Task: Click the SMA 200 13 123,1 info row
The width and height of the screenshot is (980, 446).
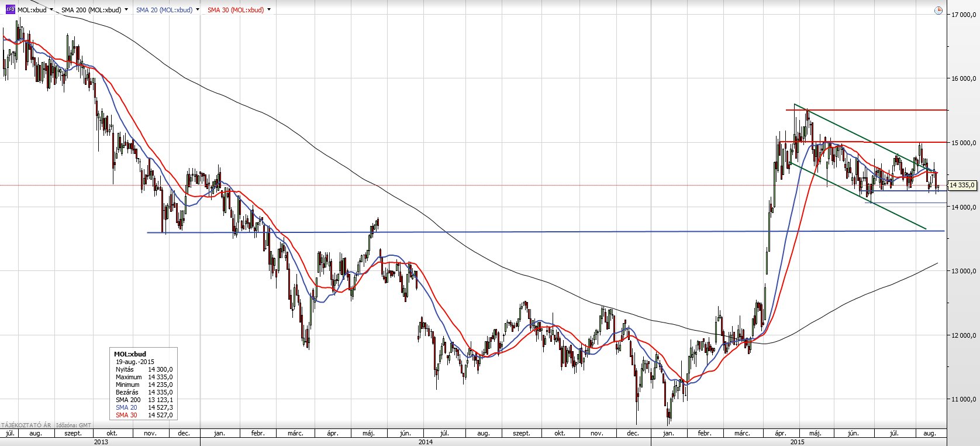Action: (x=144, y=400)
